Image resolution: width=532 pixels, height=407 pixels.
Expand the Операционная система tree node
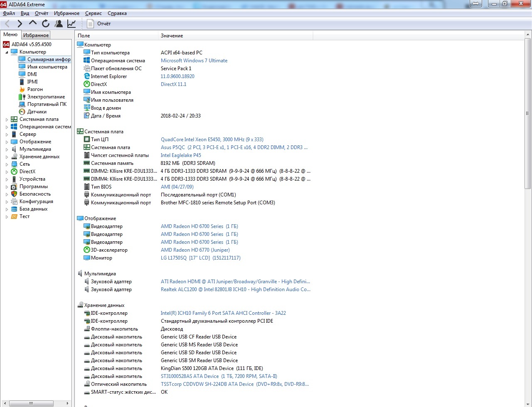7,127
